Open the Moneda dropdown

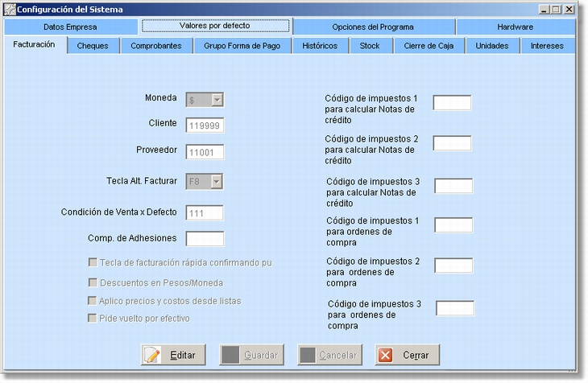(217, 99)
